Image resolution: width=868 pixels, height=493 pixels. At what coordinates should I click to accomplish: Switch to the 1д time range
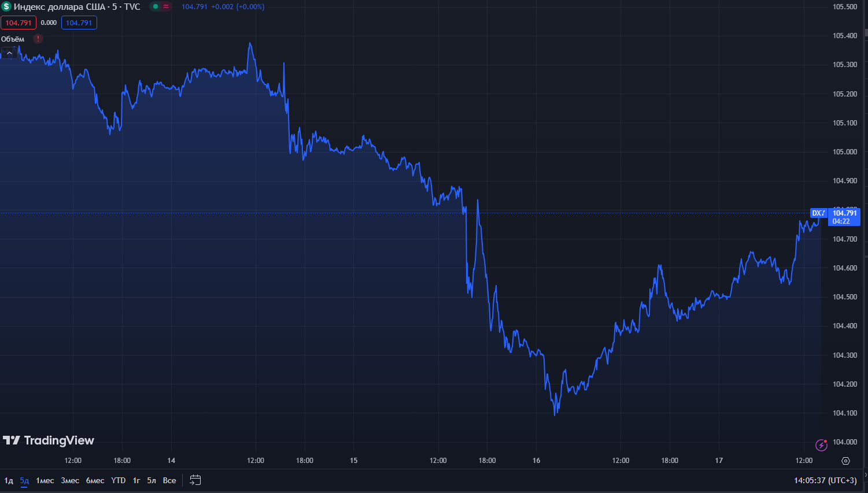point(9,480)
